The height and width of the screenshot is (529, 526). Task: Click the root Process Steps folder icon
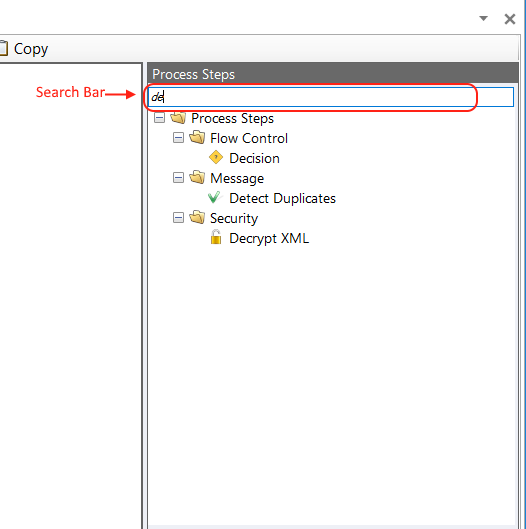pos(178,117)
